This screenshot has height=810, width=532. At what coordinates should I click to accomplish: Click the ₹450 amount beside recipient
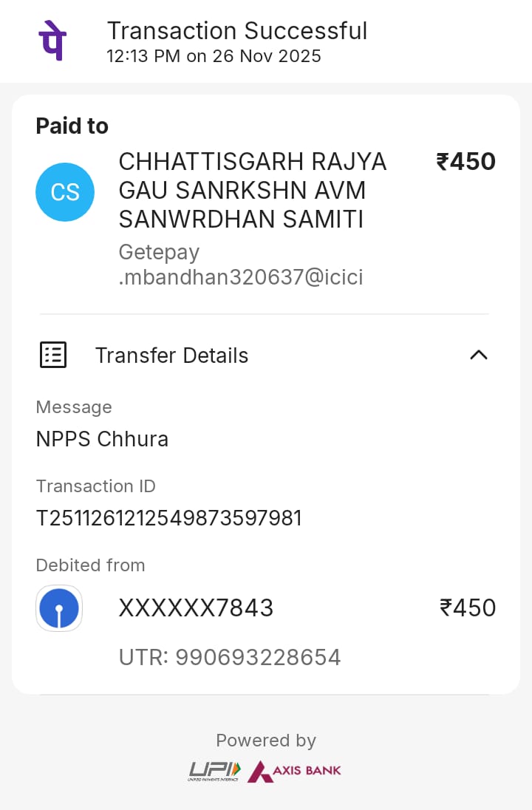coord(465,162)
